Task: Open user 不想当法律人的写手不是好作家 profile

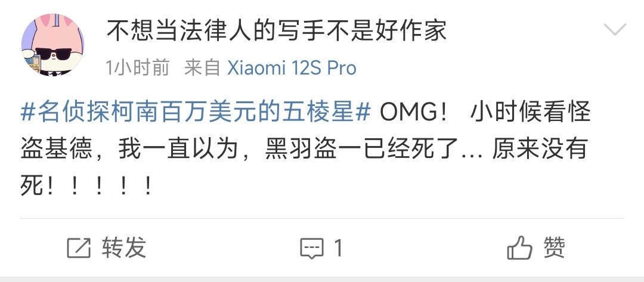Action: click(x=277, y=30)
